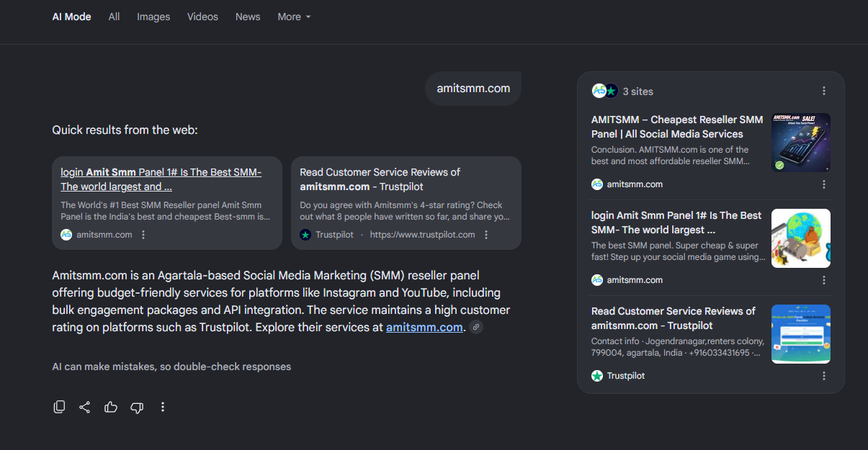Share the AI response
Image resolution: width=868 pixels, height=450 pixels.
point(85,407)
